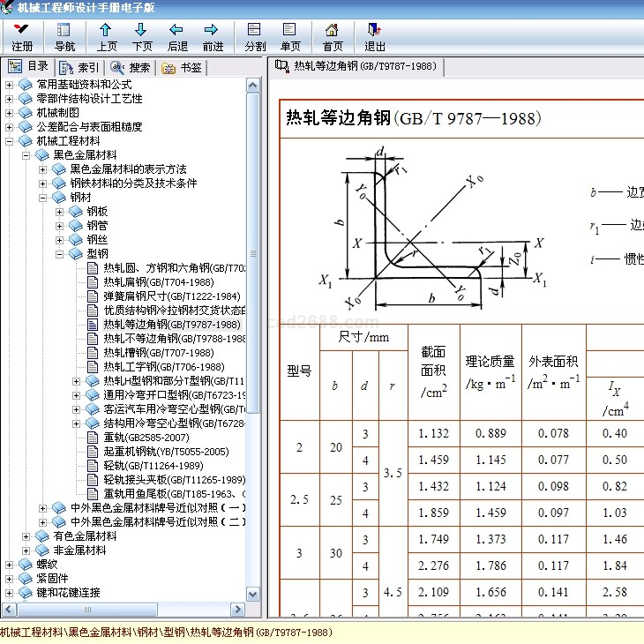Expand the 有色金属材料 tree node
Viewport: 644px width, 644px height.
coord(26,536)
